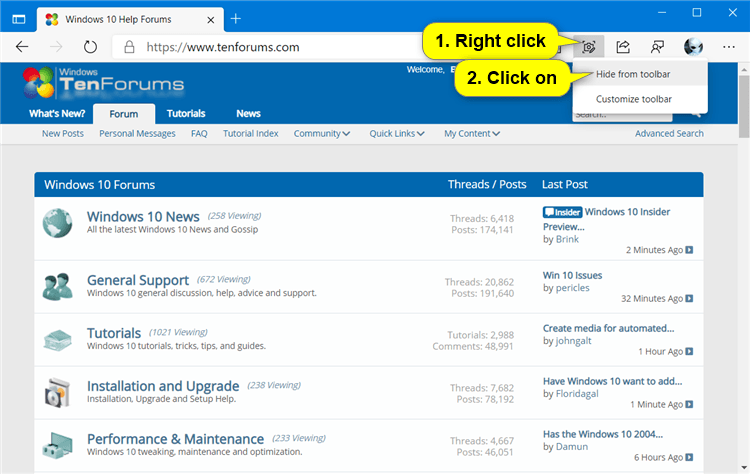The height and width of the screenshot is (474, 750).
Task: View user Floridagal profile
Action: pos(577,394)
